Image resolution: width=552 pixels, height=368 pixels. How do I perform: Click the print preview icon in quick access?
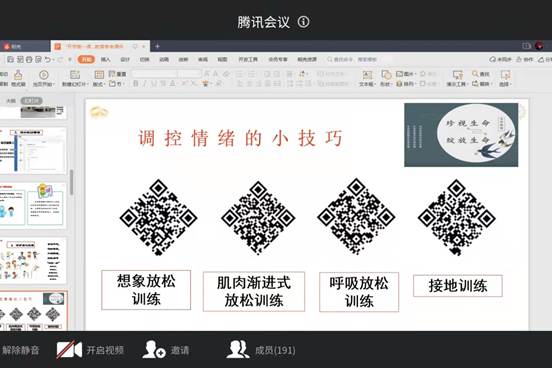pos(38,59)
